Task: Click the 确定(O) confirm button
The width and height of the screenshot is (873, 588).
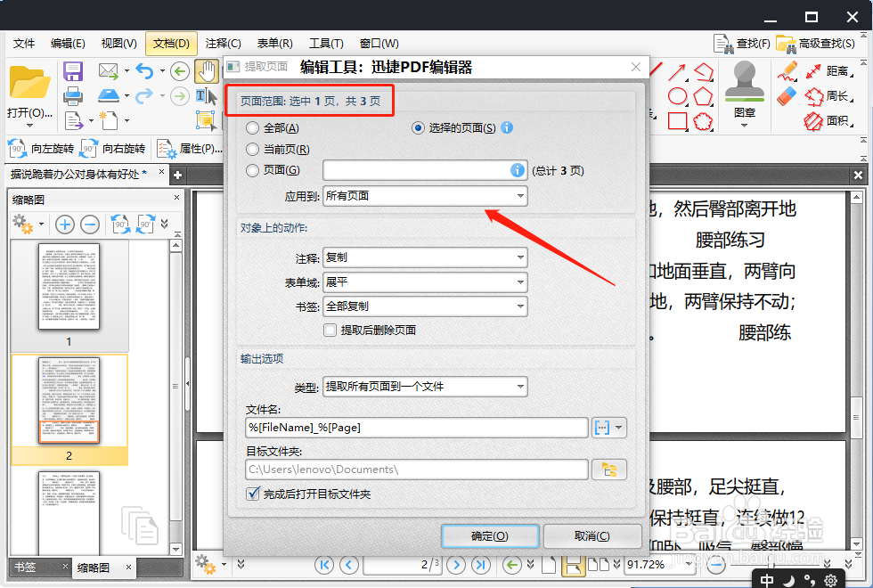Action: point(489,535)
